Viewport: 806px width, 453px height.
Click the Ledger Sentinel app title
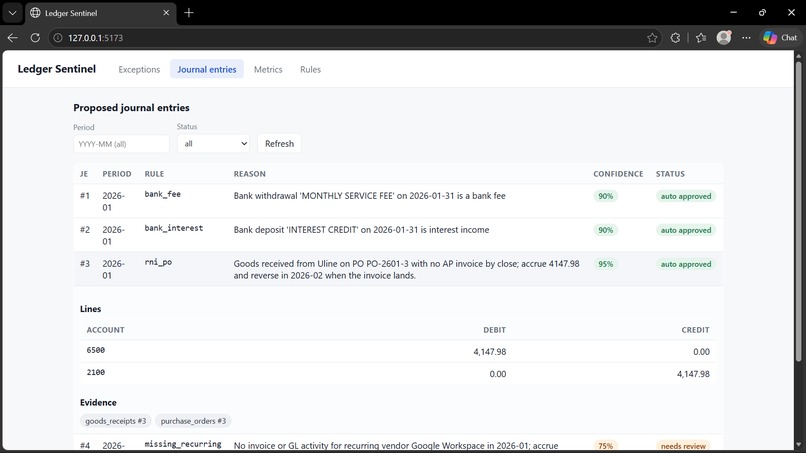point(57,69)
